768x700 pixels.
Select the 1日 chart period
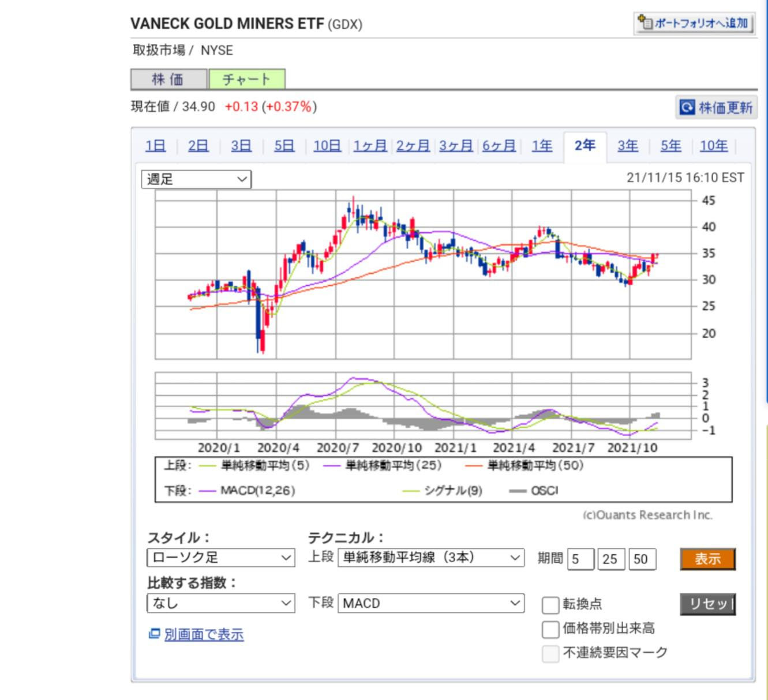155,146
